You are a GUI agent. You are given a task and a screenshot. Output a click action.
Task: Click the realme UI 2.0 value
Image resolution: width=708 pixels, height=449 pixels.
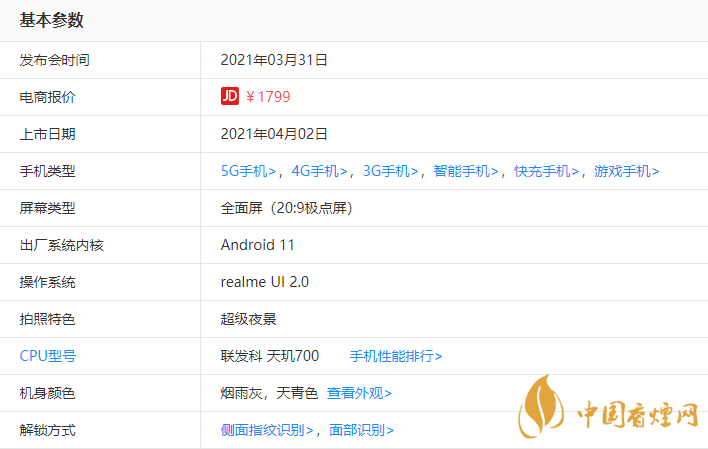[265, 282]
